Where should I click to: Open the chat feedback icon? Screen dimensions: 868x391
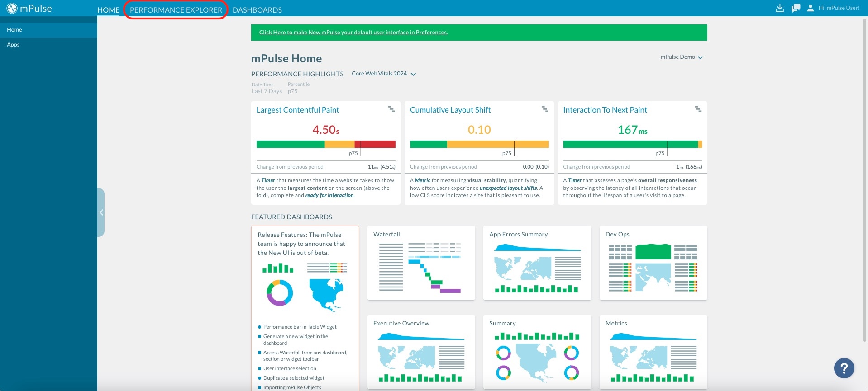coord(796,8)
